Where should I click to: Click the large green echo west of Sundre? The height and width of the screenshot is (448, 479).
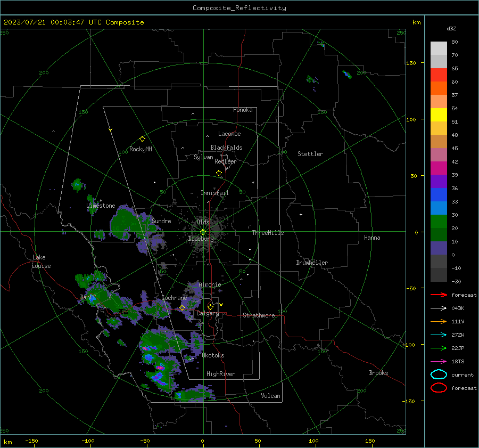(123, 223)
